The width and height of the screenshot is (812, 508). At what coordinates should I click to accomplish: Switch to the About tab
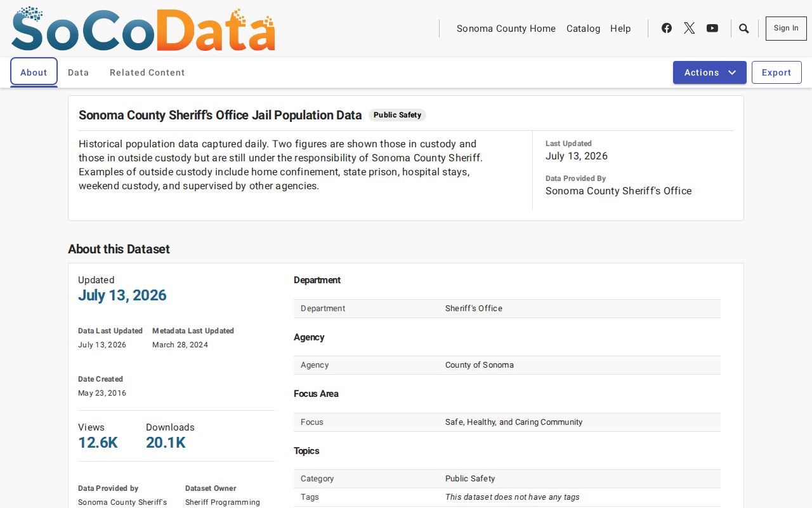click(34, 72)
